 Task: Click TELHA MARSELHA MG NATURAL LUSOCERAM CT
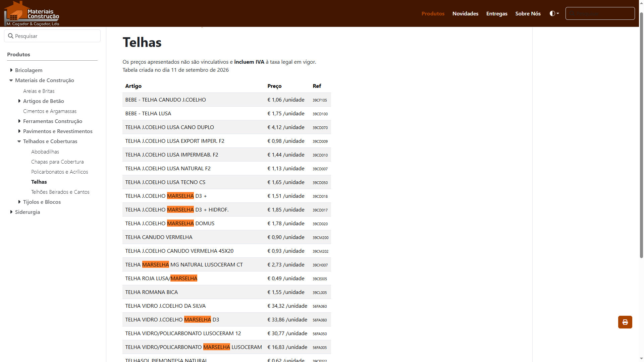pyautogui.click(x=184, y=264)
